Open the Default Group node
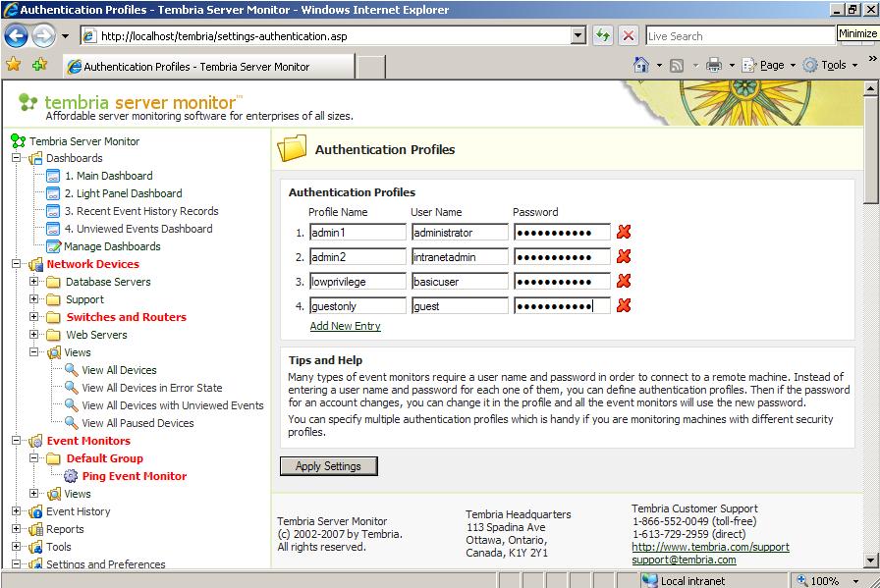This screenshot has width=880, height=588. (105, 458)
